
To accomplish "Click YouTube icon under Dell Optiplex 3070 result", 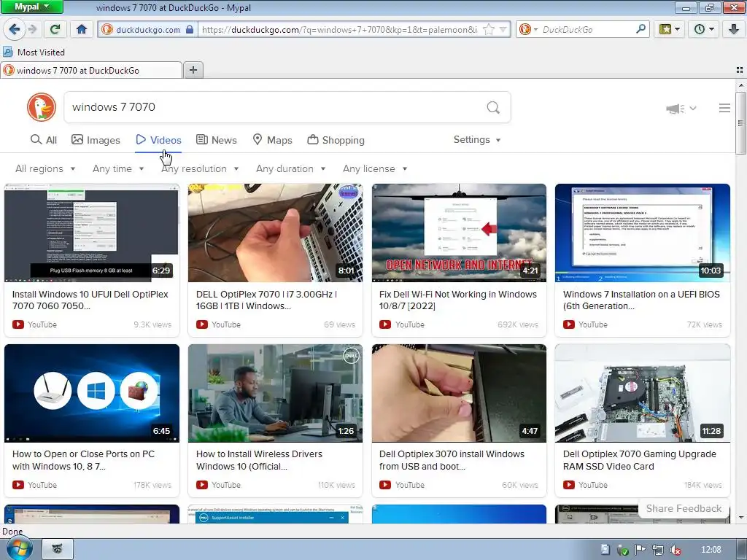I will (x=385, y=485).
